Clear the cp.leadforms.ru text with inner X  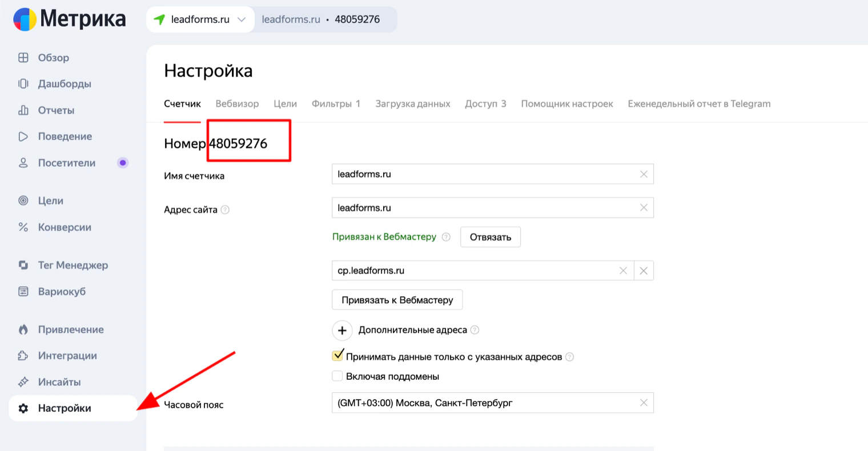[623, 271]
